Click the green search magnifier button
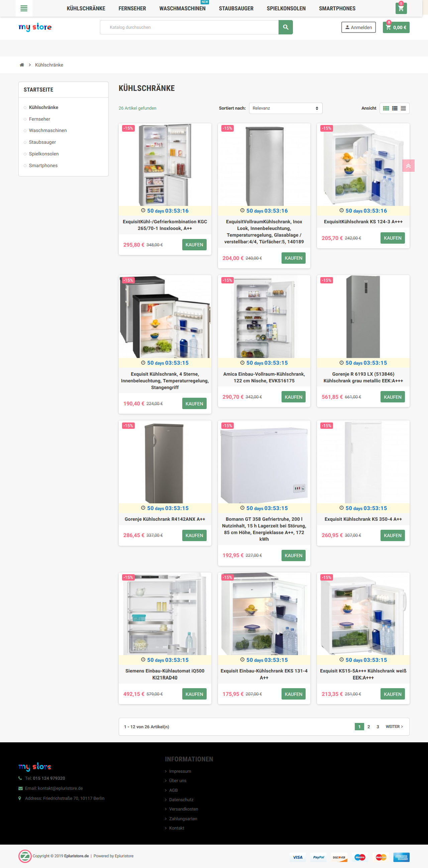The height and width of the screenshot is (868, 428). point(286,27)
